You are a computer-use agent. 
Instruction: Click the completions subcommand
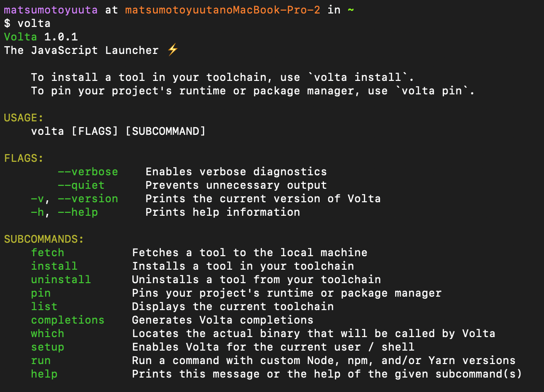point(68,320)
